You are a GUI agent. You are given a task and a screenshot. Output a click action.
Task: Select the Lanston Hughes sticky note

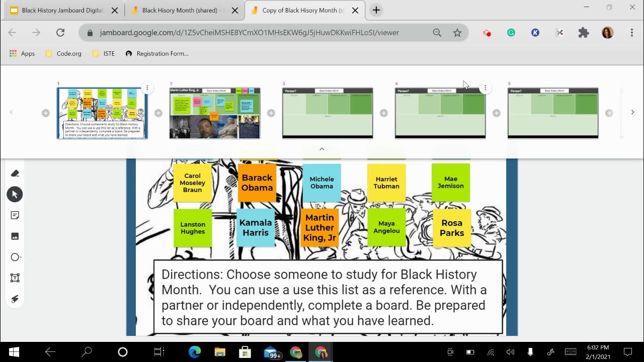pyautogui.click(x=193, y=228)
